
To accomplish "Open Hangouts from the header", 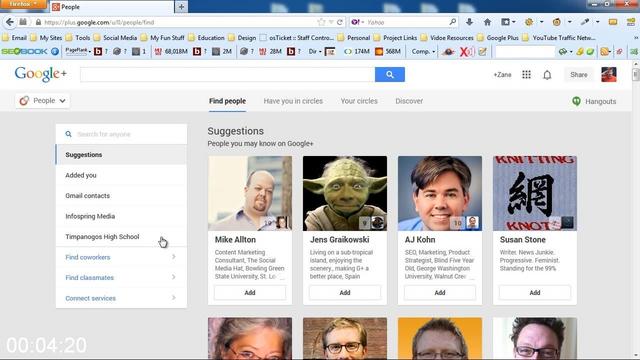I will click(x=594, y=101).
